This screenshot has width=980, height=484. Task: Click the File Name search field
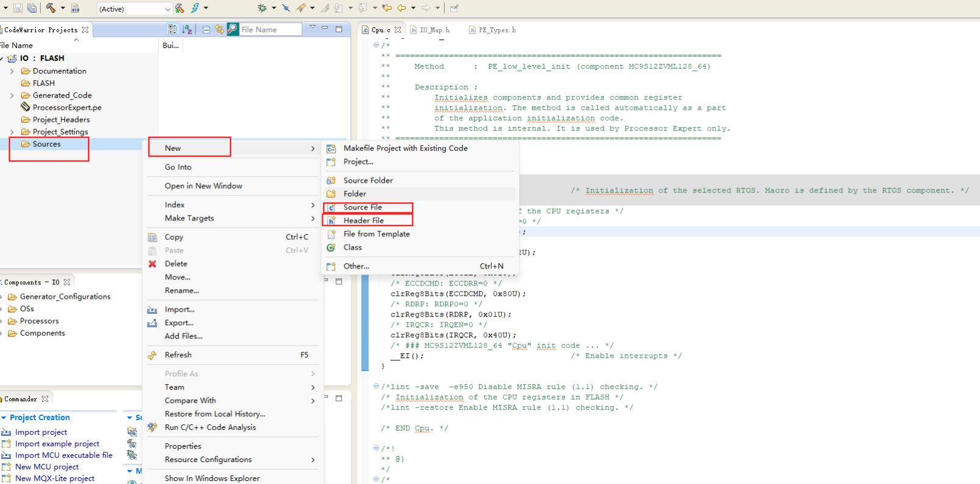(270, 29)
